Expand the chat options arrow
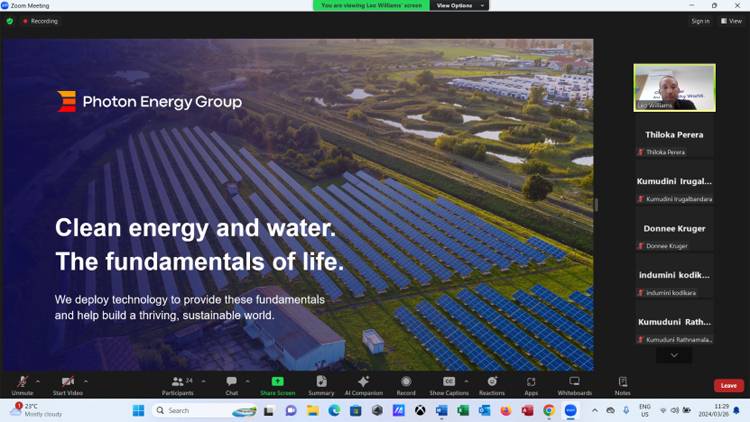 point(247,381)
